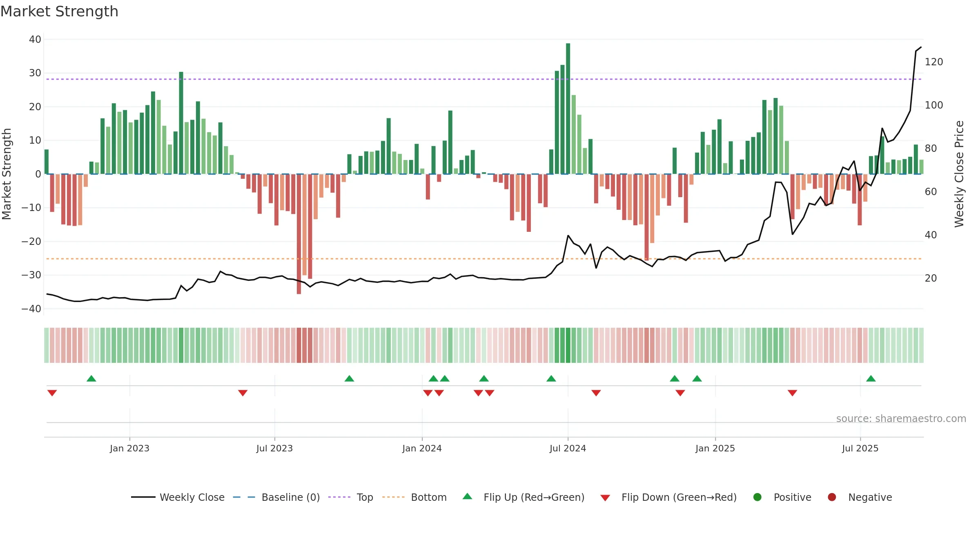
Task: Toggle the Weekly Close legend entry
Action: tap(178, 497)
